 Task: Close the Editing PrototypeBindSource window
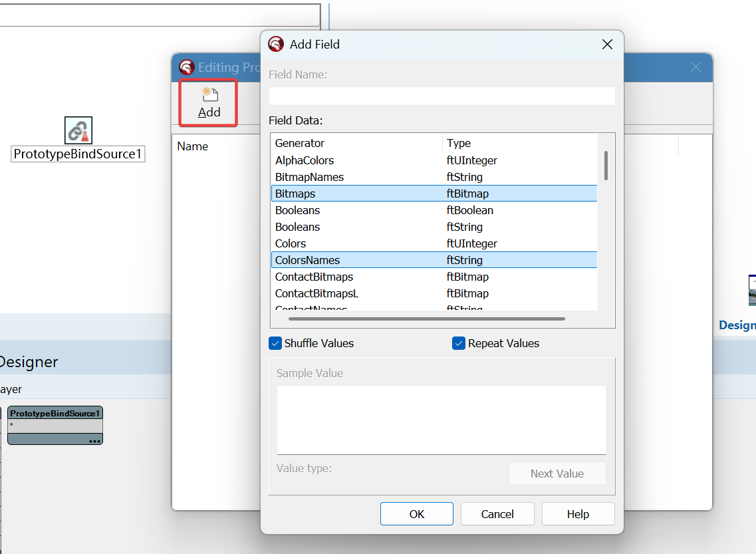(695, 67)
